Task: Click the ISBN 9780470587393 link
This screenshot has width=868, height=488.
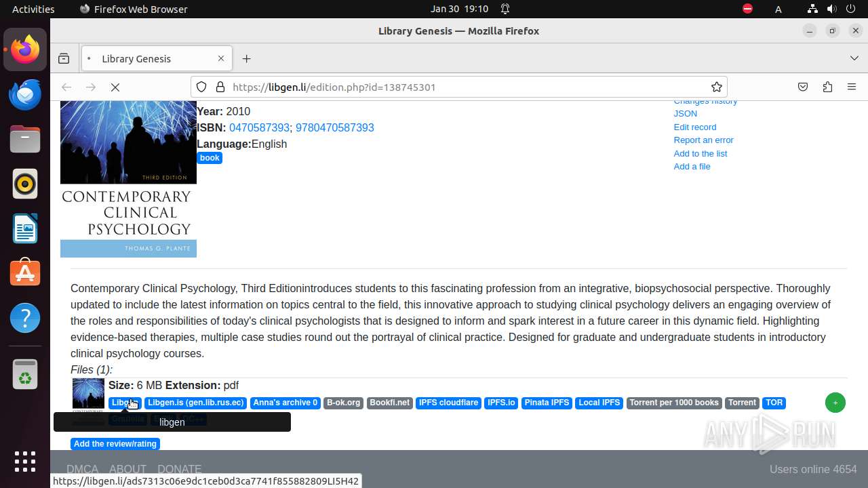Action: click(x=335, y=127)
